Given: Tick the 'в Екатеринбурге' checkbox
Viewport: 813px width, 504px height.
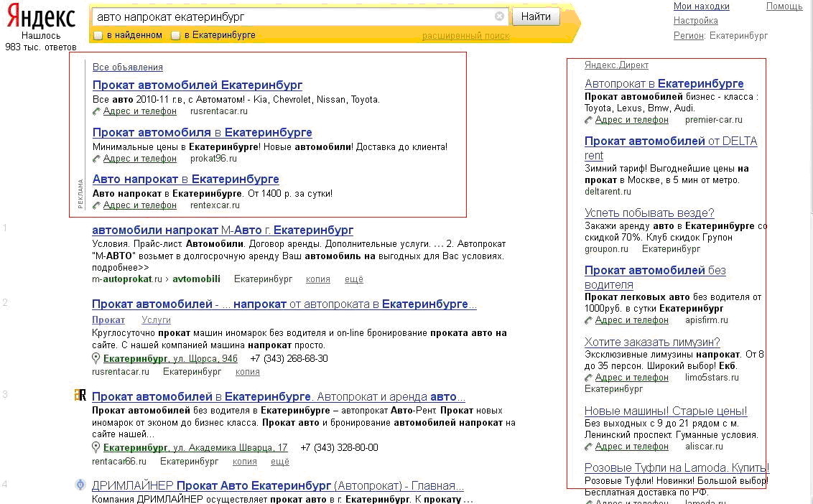Looking at the screenshot, I should [x=176, y=35].
